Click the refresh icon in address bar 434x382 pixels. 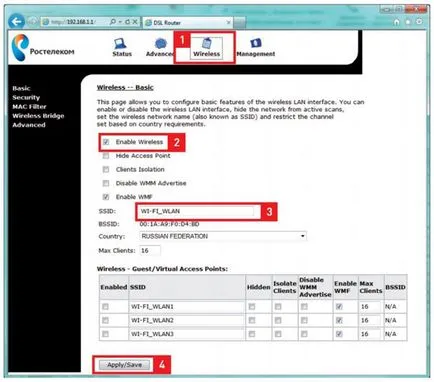tap(127, 22)
